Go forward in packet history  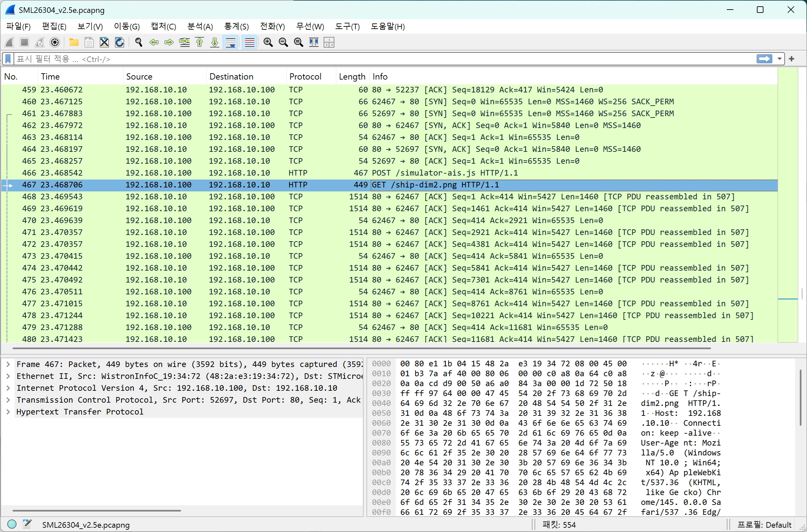coord(169,43)
